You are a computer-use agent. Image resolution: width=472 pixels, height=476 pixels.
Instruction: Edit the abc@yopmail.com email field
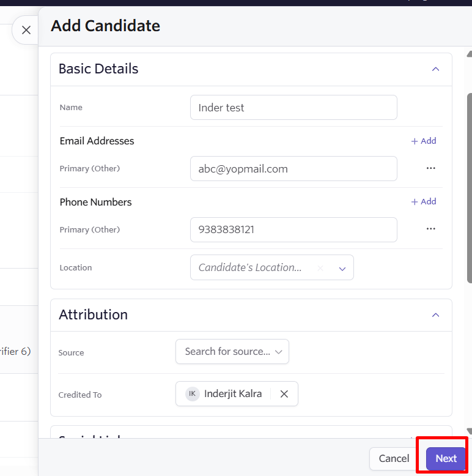(x=293, y=169)
